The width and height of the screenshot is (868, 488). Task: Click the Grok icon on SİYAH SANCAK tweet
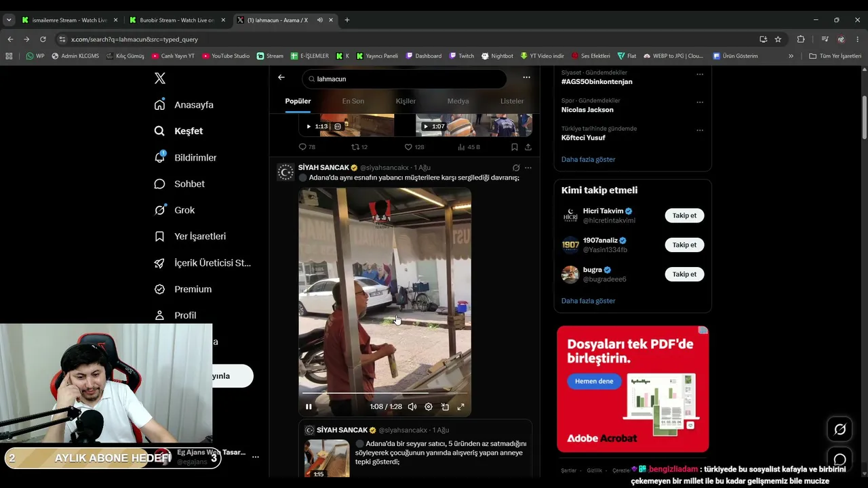tap(516, 167)
